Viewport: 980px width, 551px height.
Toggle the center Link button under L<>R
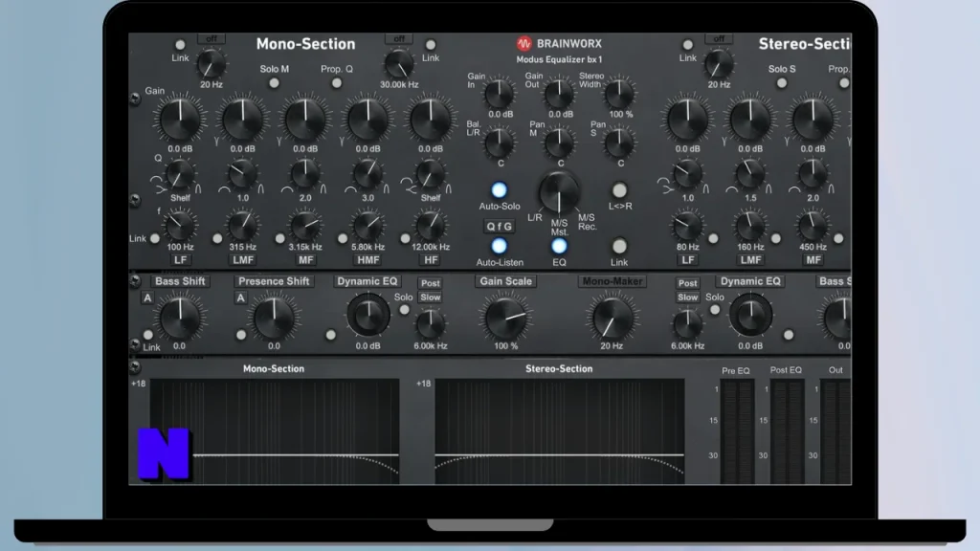619,246
